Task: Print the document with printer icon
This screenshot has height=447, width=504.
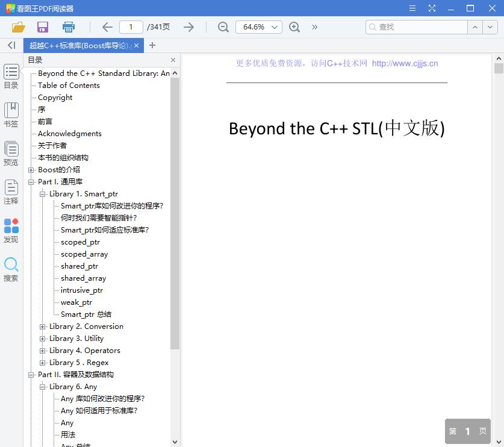Action: click(x=68, y=27)
